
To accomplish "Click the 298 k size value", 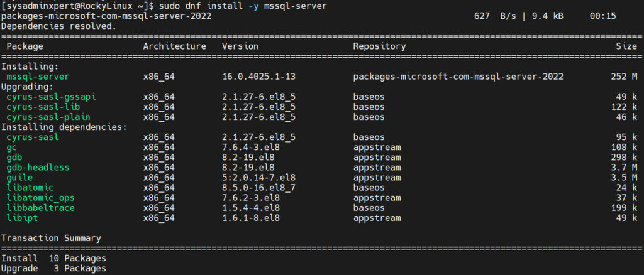I will 623,158.
